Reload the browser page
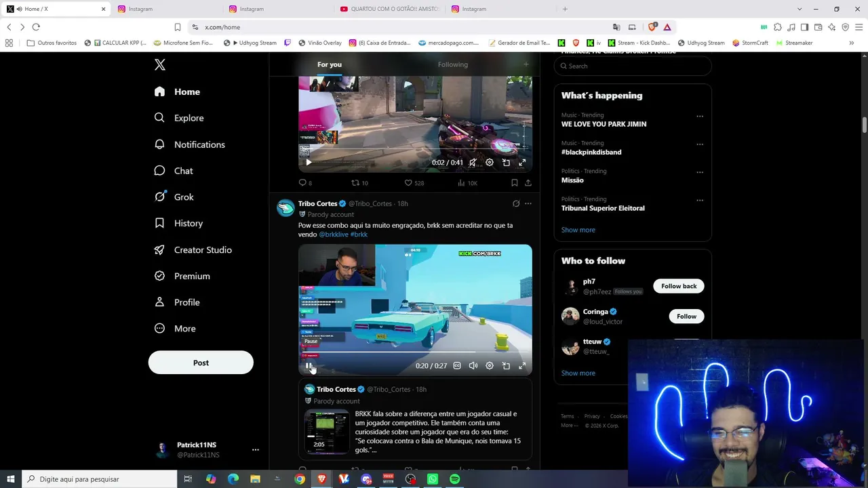 36,27
